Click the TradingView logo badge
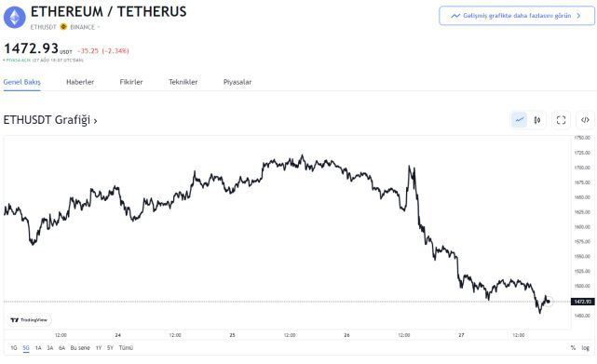597x364 pixels. point(29,320)
